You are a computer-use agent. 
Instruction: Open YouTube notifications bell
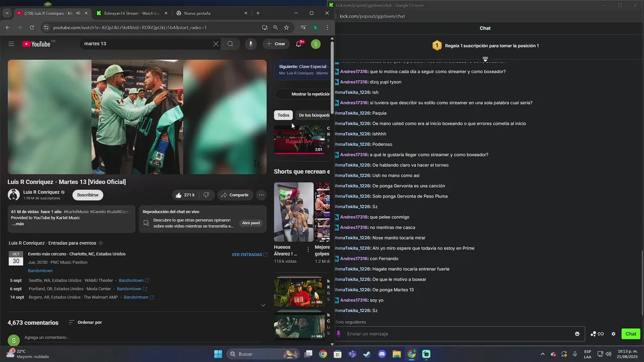pyautogui.click(x=298, y=44)
